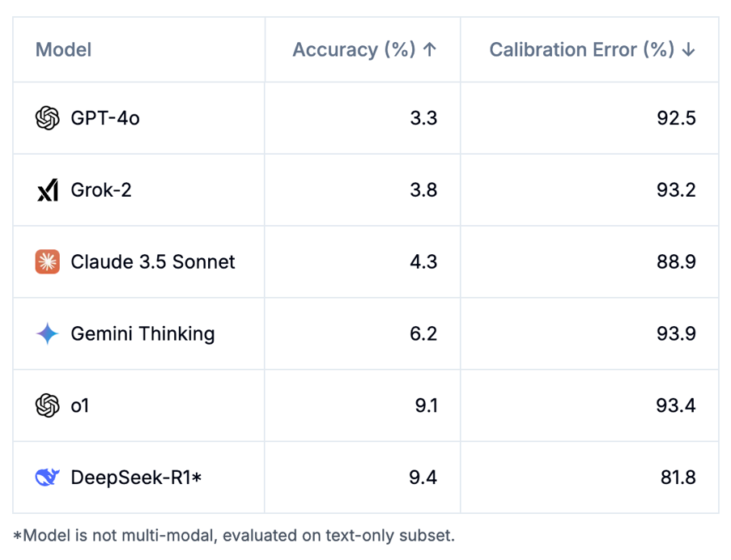731x560 pixels.
Task: Click the Claude 3.5 Sonnet label
Action: pyautogui.click(x=153, y=262)
